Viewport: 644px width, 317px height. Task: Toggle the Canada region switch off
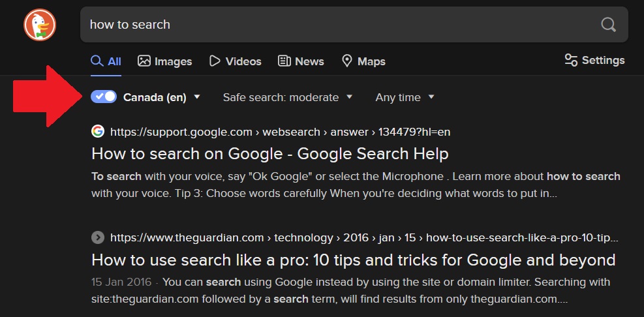click(x=104, y=97)
